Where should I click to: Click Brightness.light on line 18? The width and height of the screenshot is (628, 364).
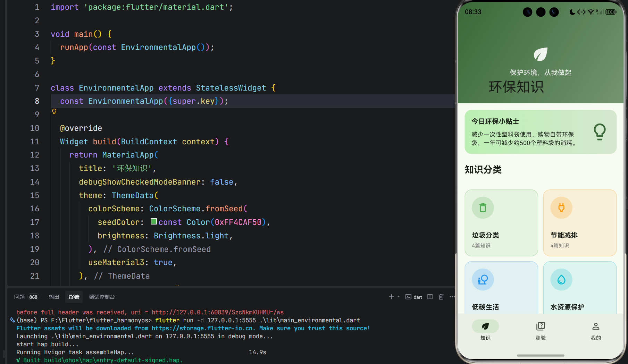tap(191, 236)
